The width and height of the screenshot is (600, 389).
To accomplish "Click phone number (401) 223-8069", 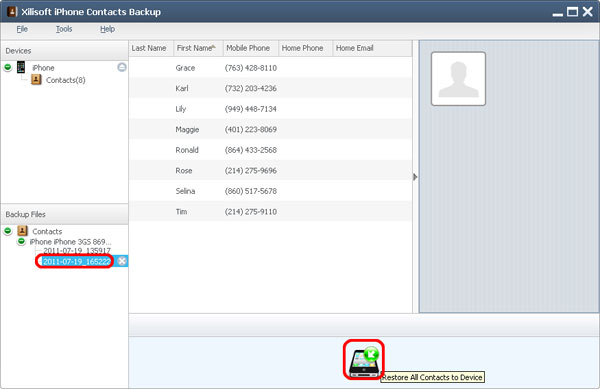I will click(251, 129).
